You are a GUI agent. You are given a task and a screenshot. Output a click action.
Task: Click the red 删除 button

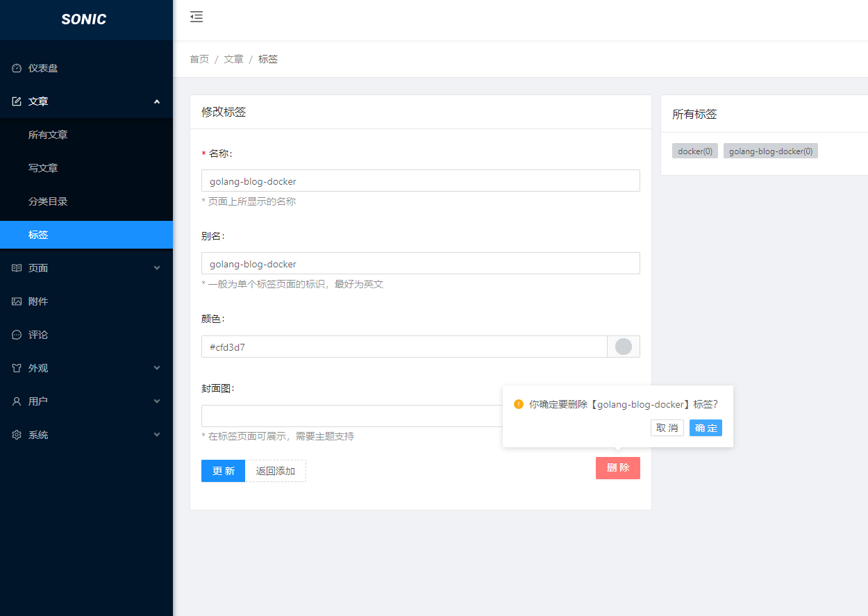618,468
